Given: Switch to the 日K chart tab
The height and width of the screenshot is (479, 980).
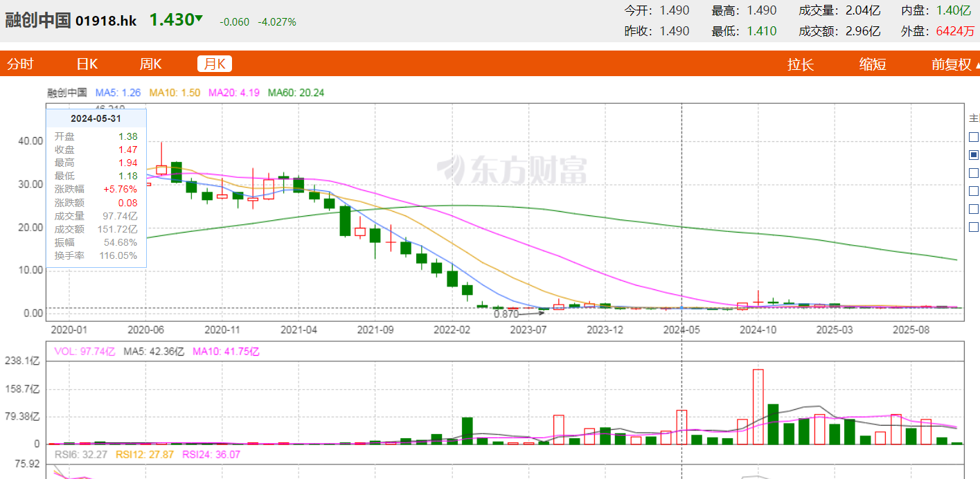Looking at the screenshot, I should click(x=87, y=64).
